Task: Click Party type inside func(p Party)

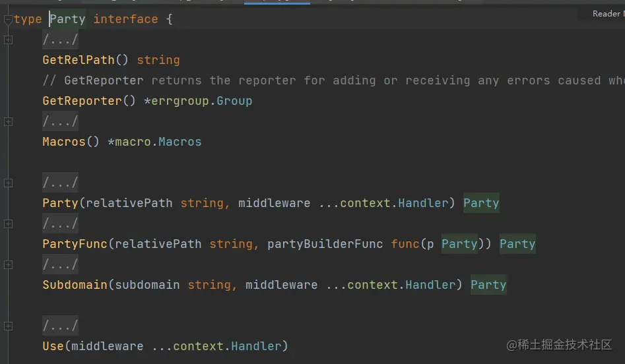Action: pos(459,244)
